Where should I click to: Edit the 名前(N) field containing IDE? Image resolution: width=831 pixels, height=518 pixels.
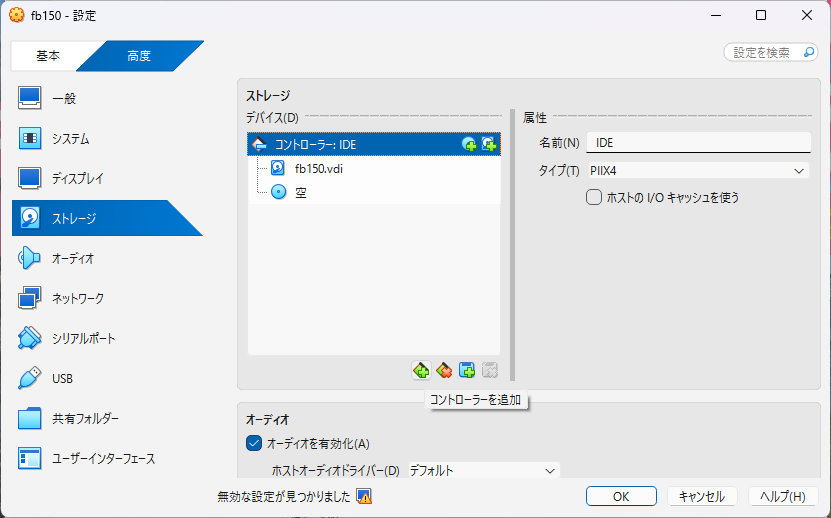click(699, 143)
